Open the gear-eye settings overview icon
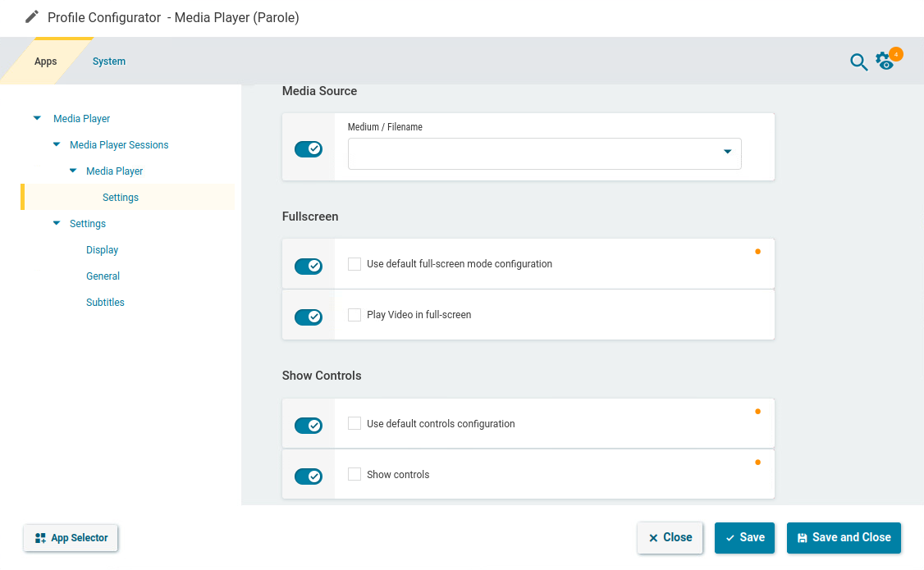 pos(885,62)
